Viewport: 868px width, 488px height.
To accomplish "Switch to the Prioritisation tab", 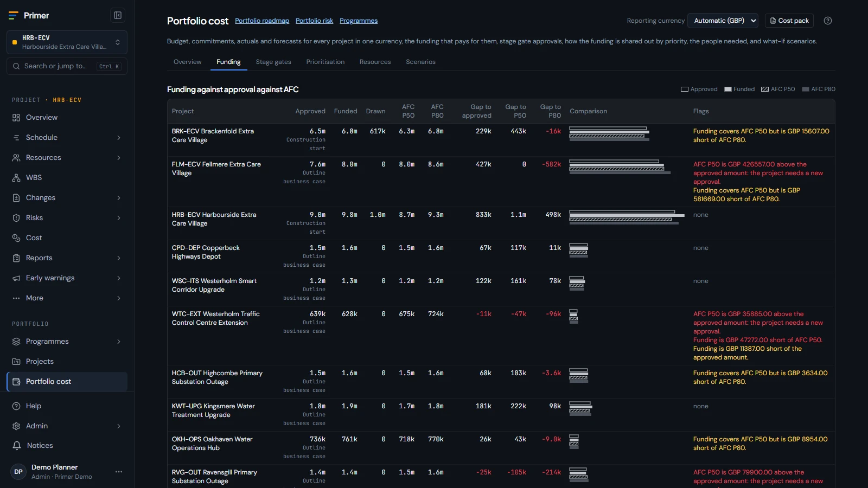I will (325, 62).
